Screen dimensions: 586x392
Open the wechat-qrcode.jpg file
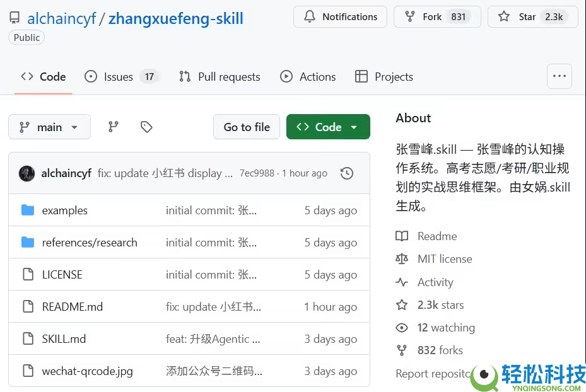(x=88, y=371)
